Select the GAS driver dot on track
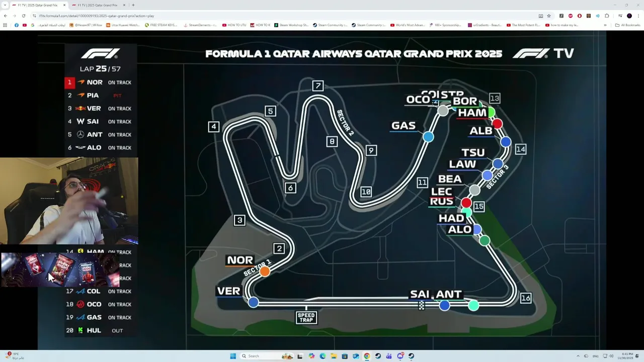Viewport: 644px width, 362px height. point(428,136)
